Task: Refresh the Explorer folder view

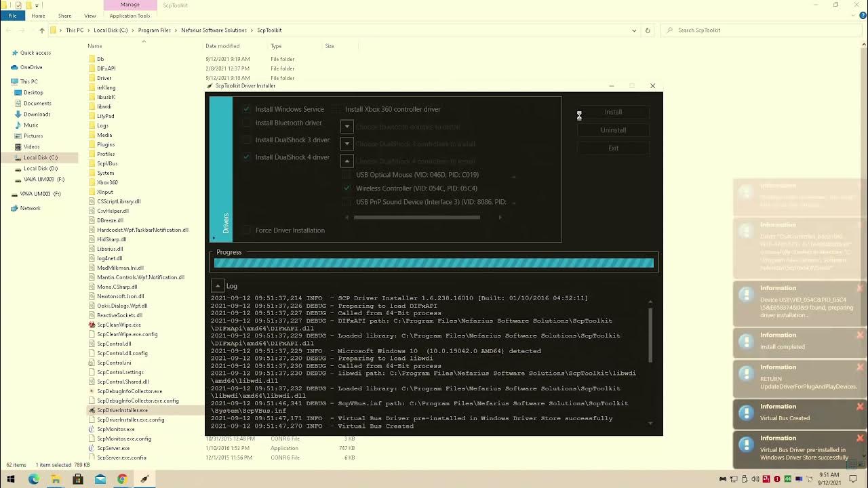Action: click(648, 30)
